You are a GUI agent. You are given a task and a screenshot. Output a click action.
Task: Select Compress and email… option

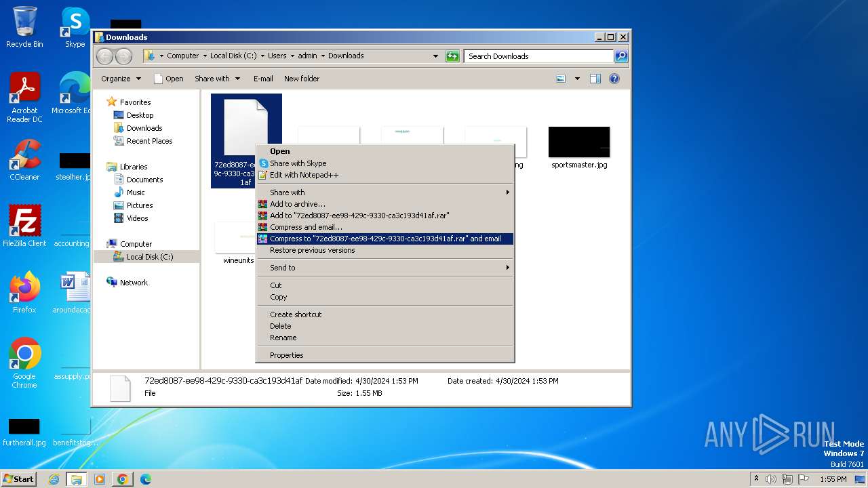[x=384, y=227]
